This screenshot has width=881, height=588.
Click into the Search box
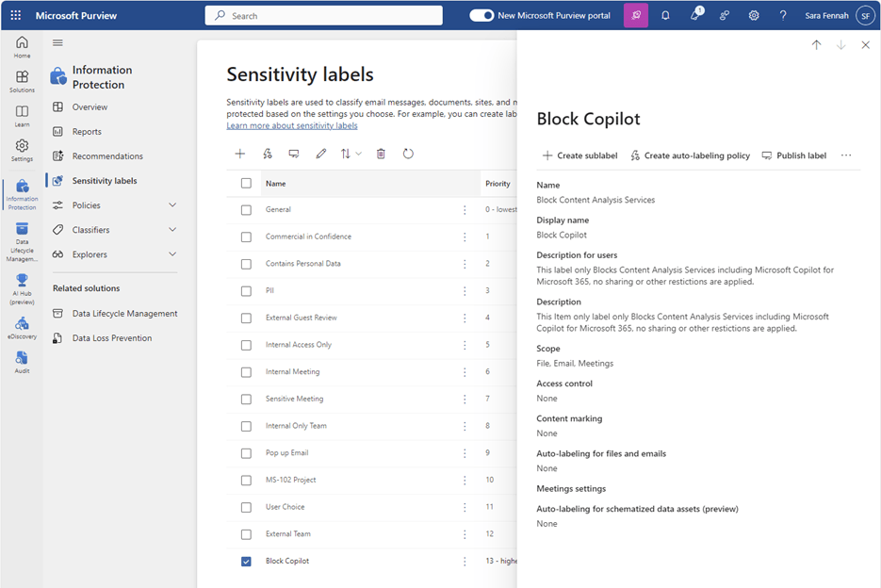click(323, 15)
